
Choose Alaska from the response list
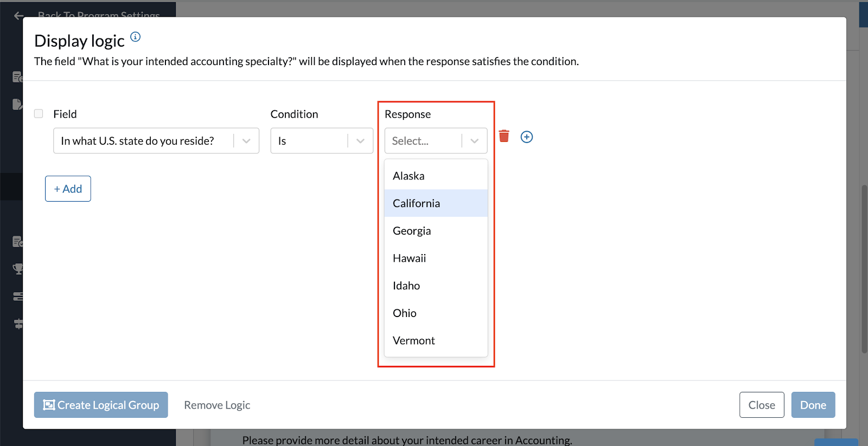pyautogui.click(x=409, y=176)
